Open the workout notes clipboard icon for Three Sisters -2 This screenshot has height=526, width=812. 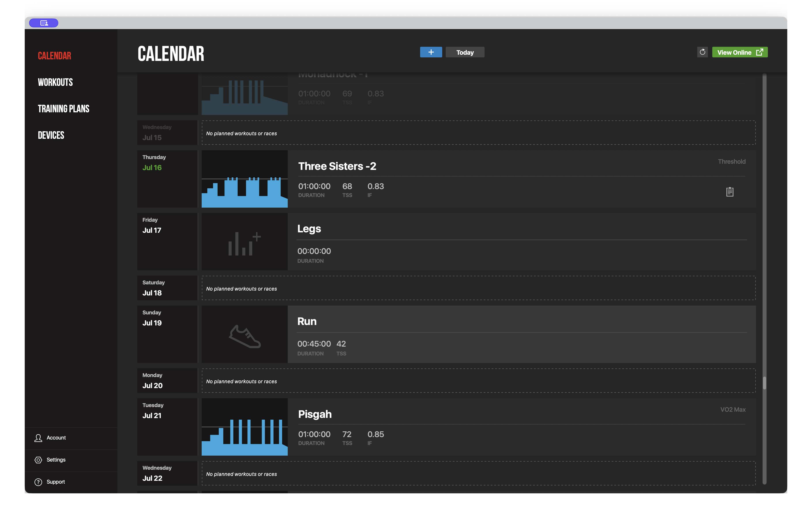point(729,192)
